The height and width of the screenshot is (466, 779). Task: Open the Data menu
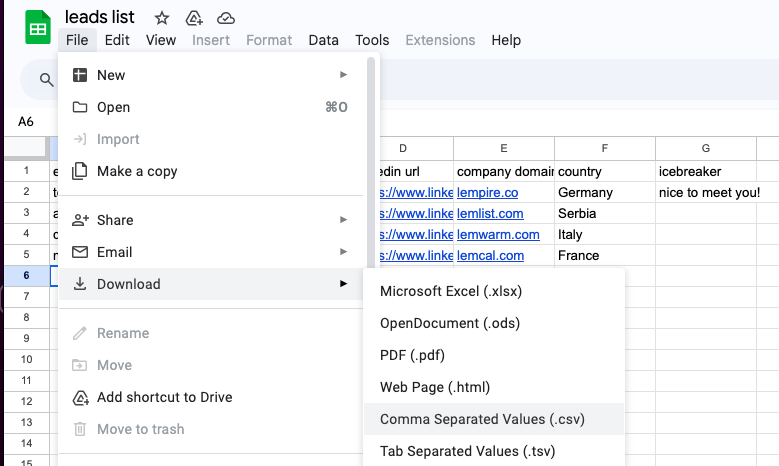[x=323, y=40]
